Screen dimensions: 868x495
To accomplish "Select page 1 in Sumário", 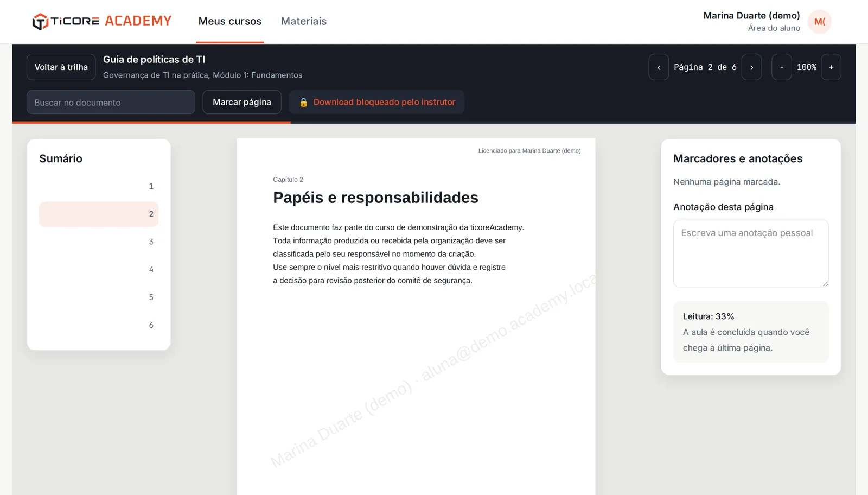I will tap(99, 186).
